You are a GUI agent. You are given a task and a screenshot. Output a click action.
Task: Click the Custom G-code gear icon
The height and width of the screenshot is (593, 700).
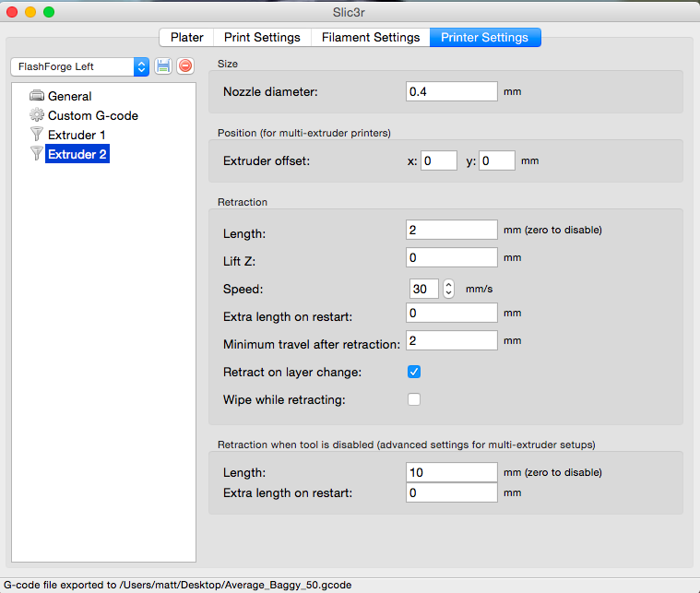click(x=37, y=115)
